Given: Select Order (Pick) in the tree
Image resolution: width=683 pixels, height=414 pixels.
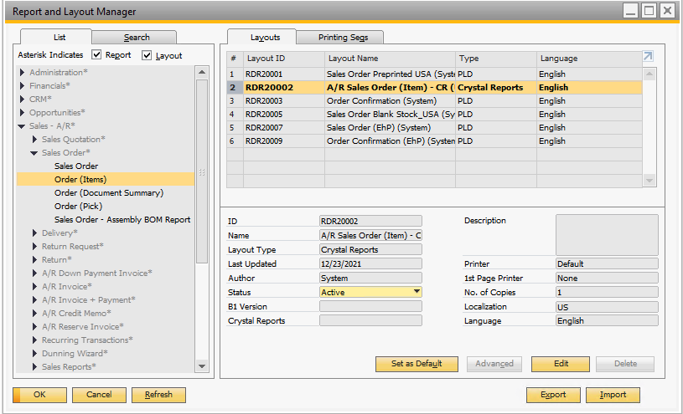Looking at the screenshot, I should coord(78,207).
